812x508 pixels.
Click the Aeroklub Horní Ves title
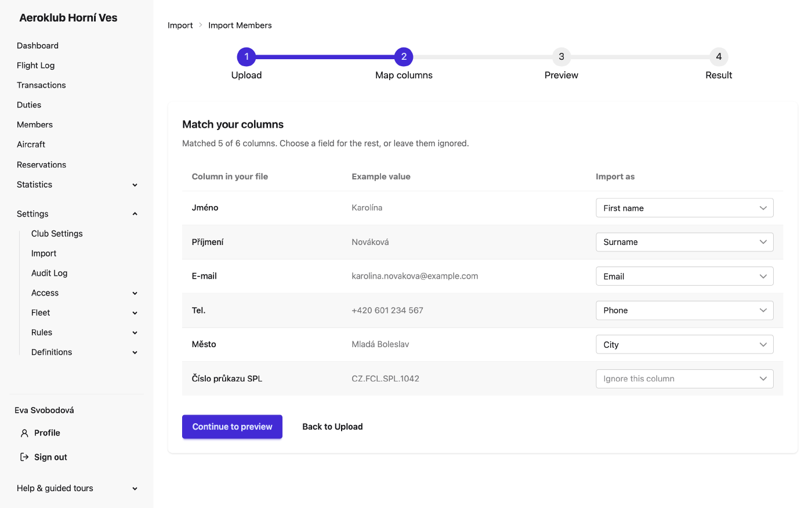[x=68, y=18]
